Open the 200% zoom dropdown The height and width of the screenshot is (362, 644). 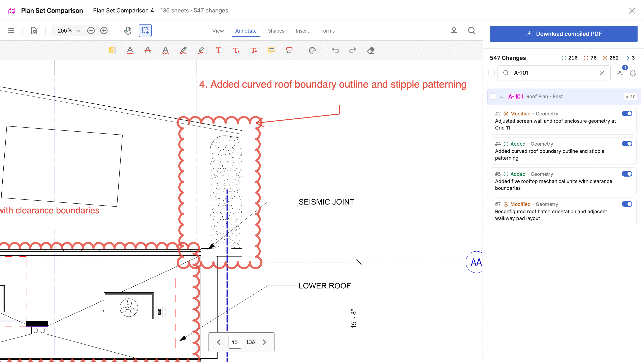tap(78, 31)
